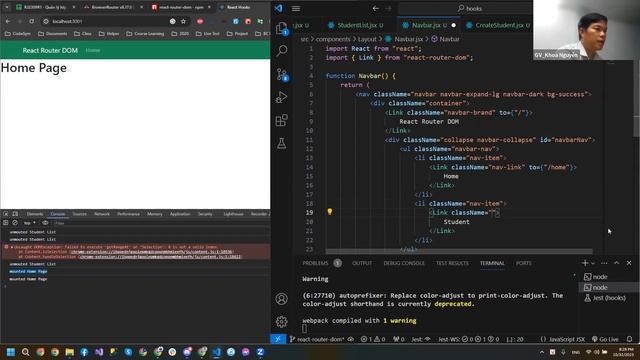Switch to the OUTPUT panel tab
This screenshot has height=360, width=640.
pos(362,263)
